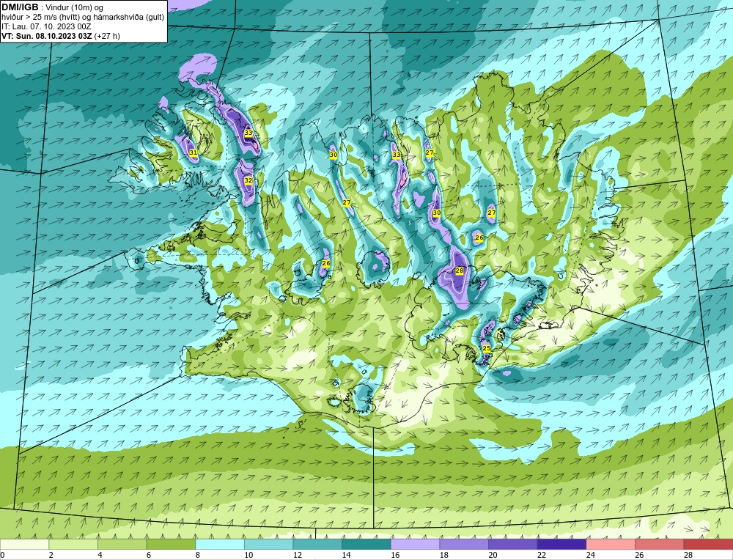Select the 18–20 m/s medium purple legend swatch
Image resolution: width=733 pixels, height=560 pixels.
(x=464, y=544)
